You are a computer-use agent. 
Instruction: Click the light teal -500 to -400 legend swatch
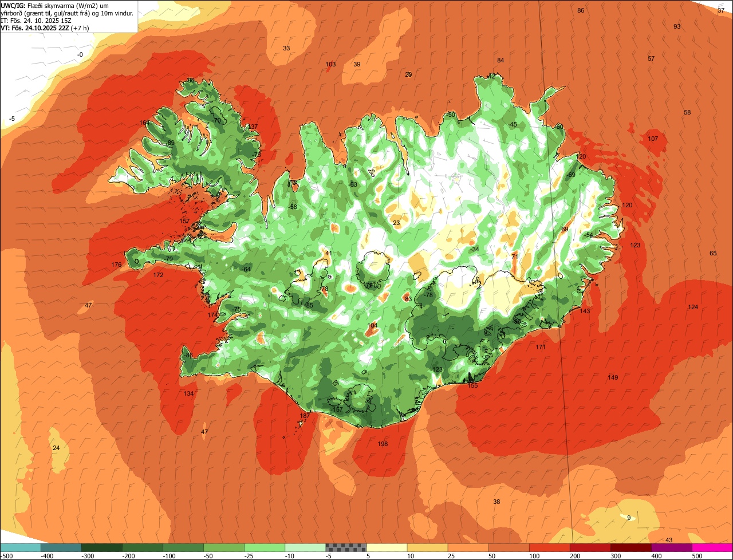(x=21, y=547)
